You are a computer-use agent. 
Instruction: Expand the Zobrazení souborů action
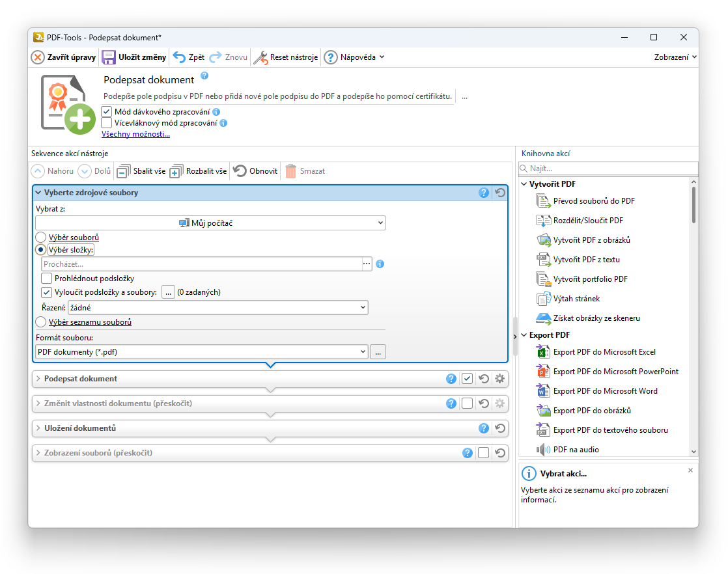tap(38, 453)
